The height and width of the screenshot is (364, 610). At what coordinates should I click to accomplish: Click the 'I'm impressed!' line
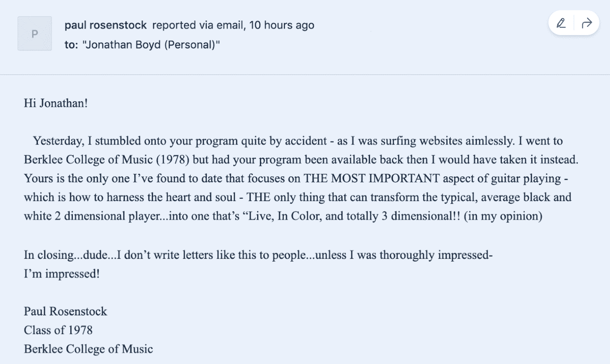[61, 274]
